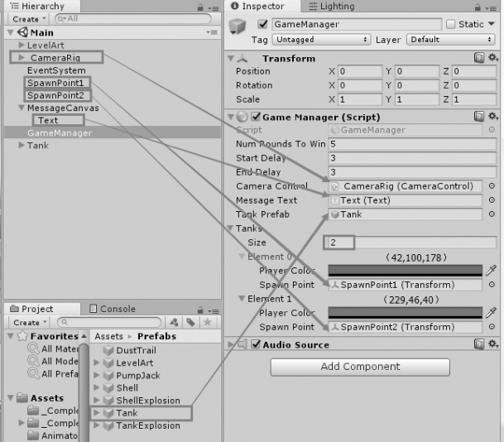Image resolution: width=504 pixels, height=442 pixels.
Task: Select EventSystem in Hierarchy
Action: (56, 70)
